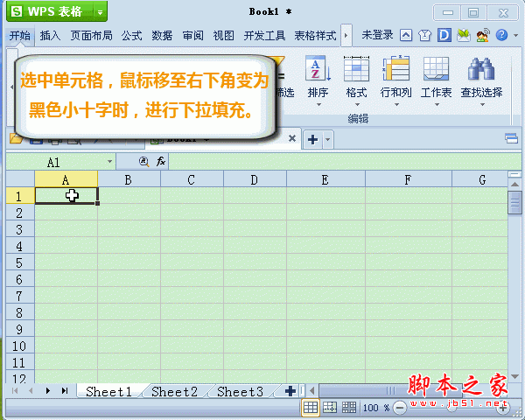Open the 视图 ribbon tab

223,35
